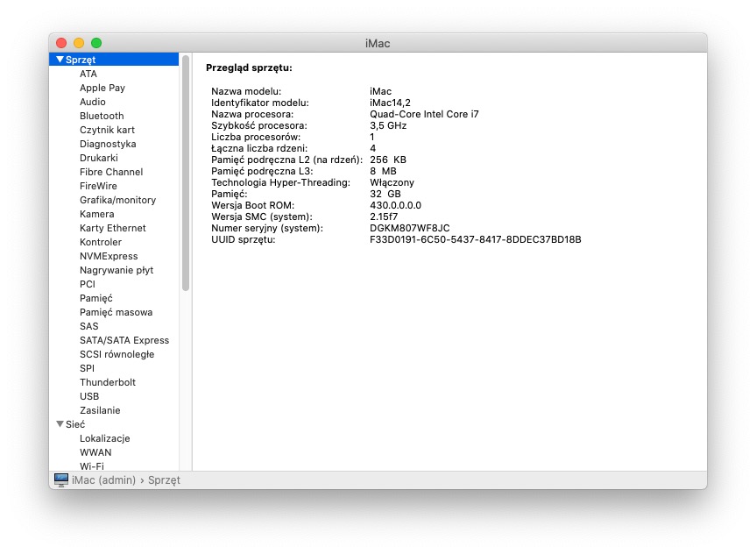Select WWAN network entry
Screen dimensions: 756x554
point(95,452)
